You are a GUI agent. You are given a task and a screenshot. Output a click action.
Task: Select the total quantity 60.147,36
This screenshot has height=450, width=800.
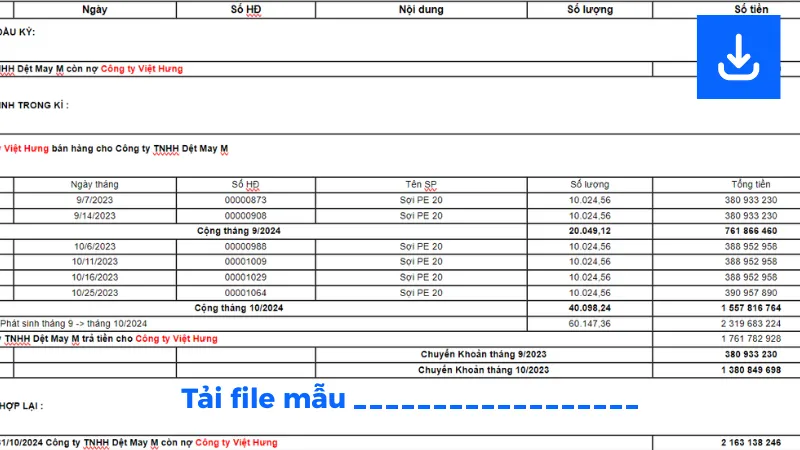pos(590,323)
